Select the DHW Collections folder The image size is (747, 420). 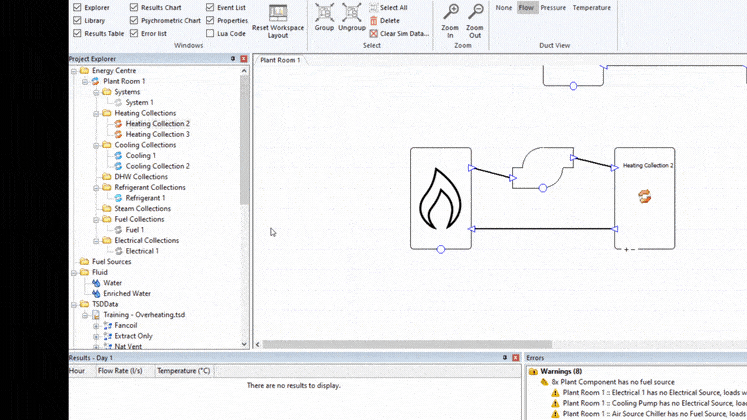[x=141, y=177]
